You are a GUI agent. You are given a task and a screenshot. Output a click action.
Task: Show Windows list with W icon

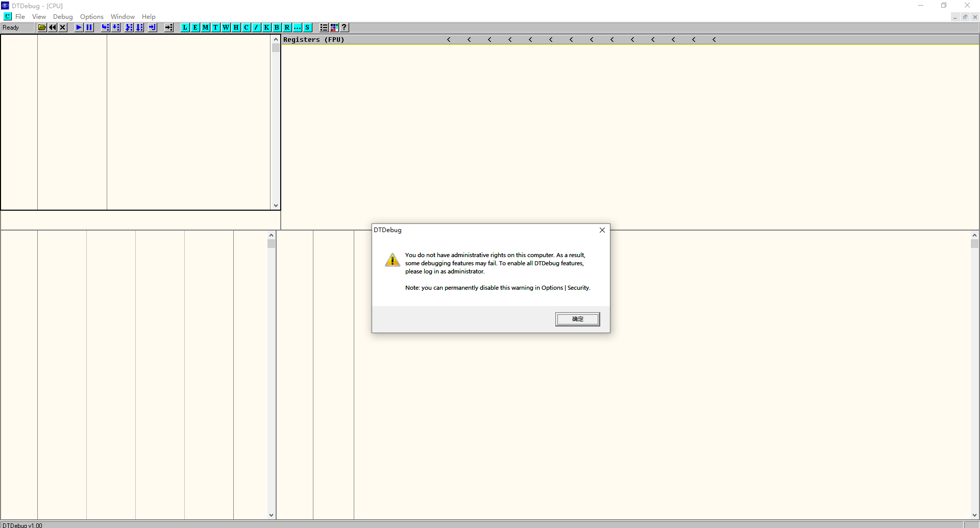(x=226, y=28)
